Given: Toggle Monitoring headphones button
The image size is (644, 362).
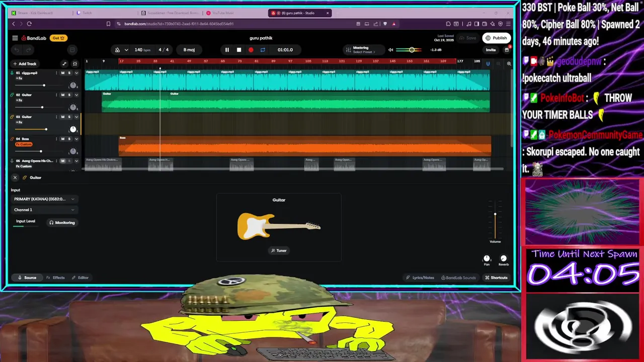Looking at the screenshot, I should (x=62, y=223).
